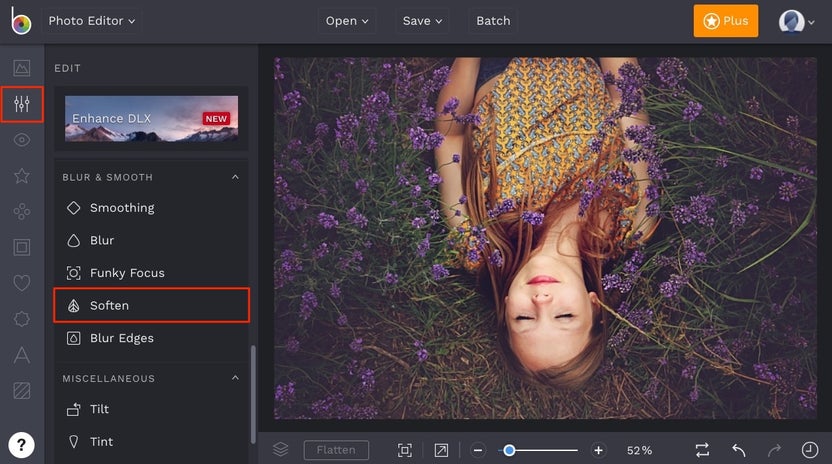Open the Photo Editor dropdown
Viewport: 832px width, 464px height.
94,20
